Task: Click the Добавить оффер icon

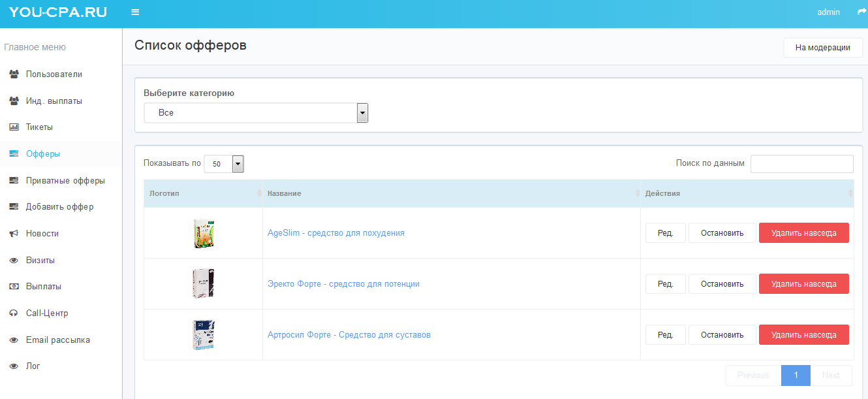Action: coord(14,207)
